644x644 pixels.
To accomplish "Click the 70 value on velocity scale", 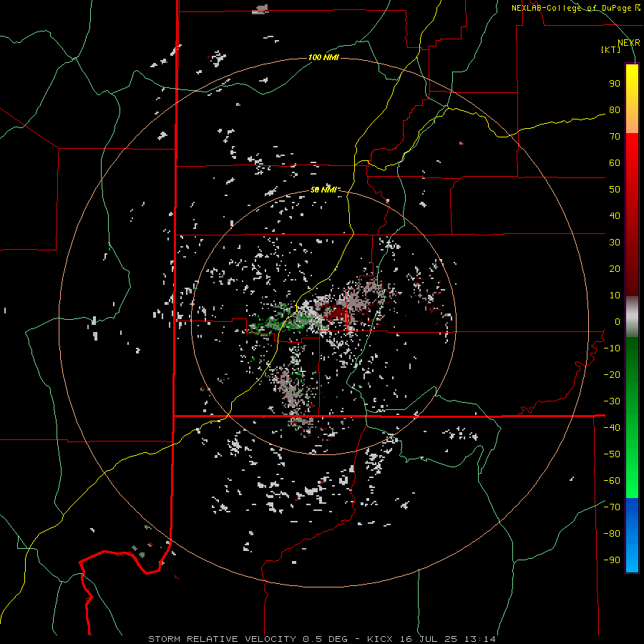I will (615, 137).
